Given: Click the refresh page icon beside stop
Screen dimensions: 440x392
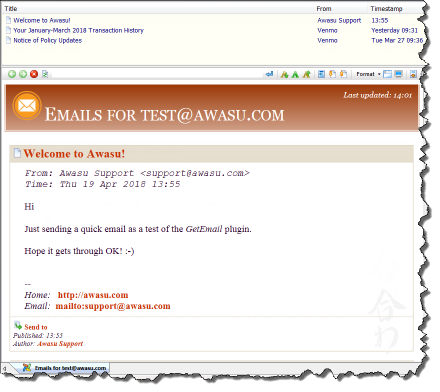Looking at the screenshot, I should 45,74.
